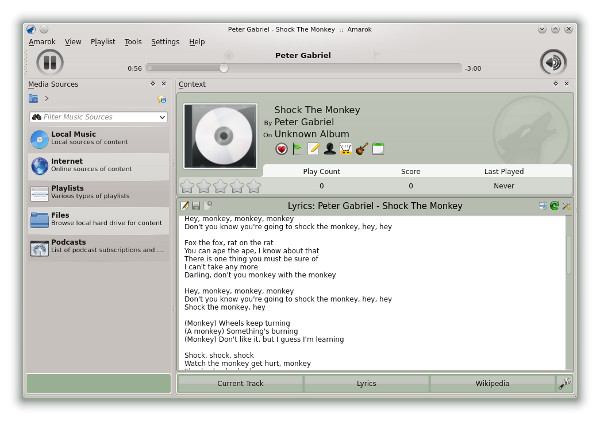600x421 pixels.
Task: Reload lyrics with the green refresh icon
Action: click(x=554, y=206)
